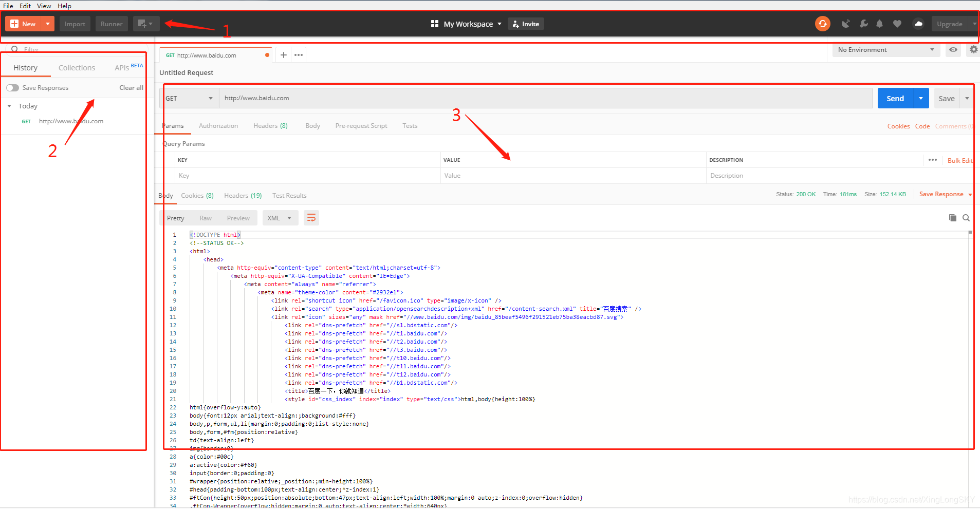Open the GET method dropdown

189,98
